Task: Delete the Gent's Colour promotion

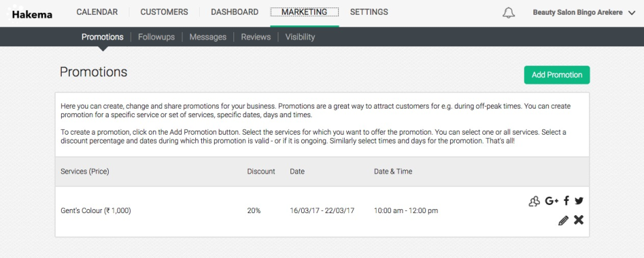Action: tap(579, 220)
